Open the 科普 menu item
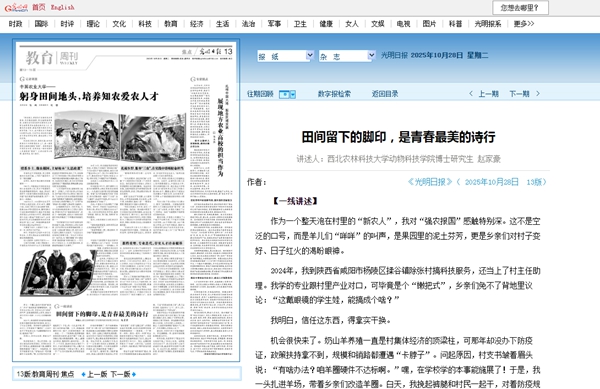This screenshot has width=600, height=389. (x=455, y=24)
